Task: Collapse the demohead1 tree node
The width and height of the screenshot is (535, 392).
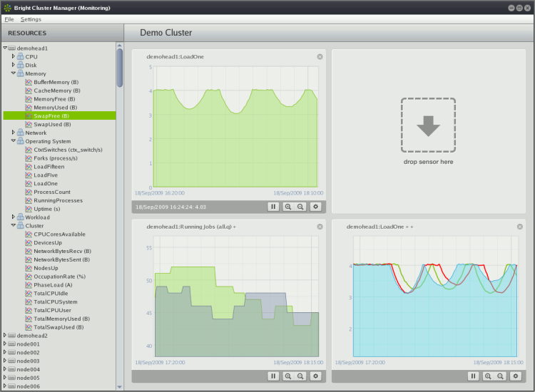Action: pyautogui.click(x=5, y=48)
